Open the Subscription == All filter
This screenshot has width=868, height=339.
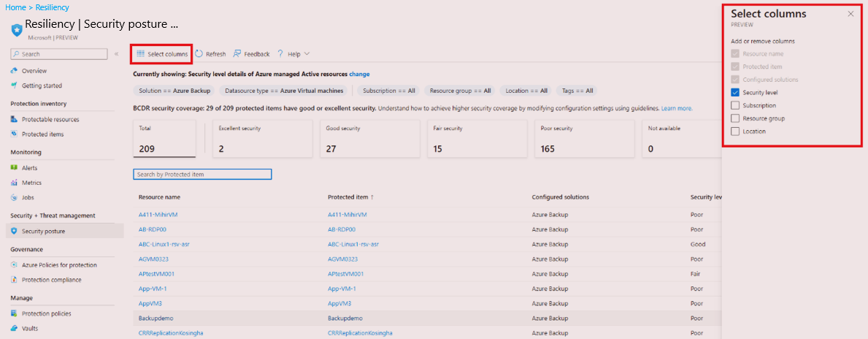pyautogui.click(x=388, y=91)
